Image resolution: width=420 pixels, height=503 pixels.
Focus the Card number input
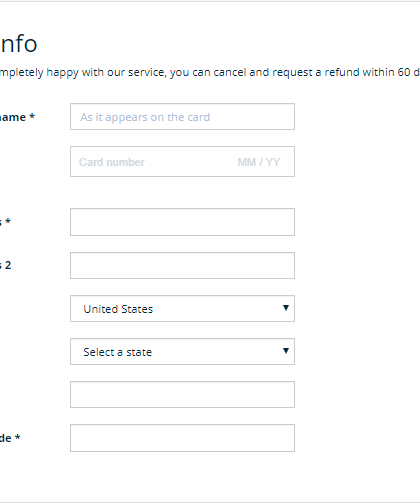(x=150, y=162)
